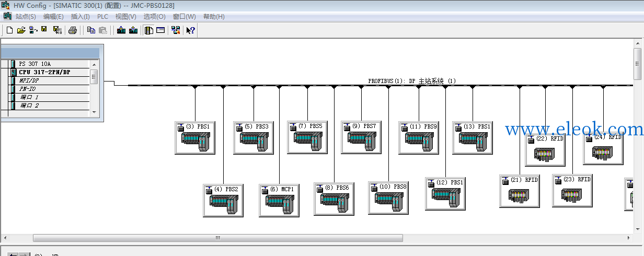Select the (13) PBS1 station

[x=473, y=138]
